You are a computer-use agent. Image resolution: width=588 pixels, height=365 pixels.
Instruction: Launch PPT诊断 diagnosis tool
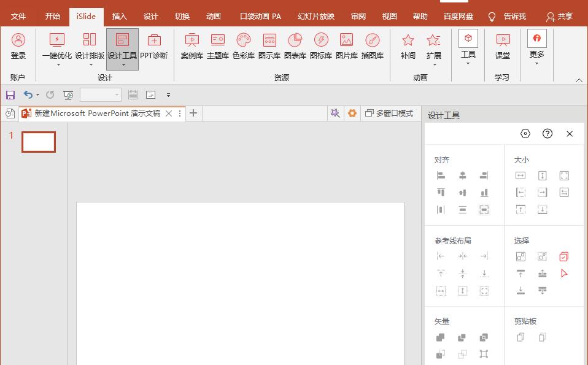point(153,48)
